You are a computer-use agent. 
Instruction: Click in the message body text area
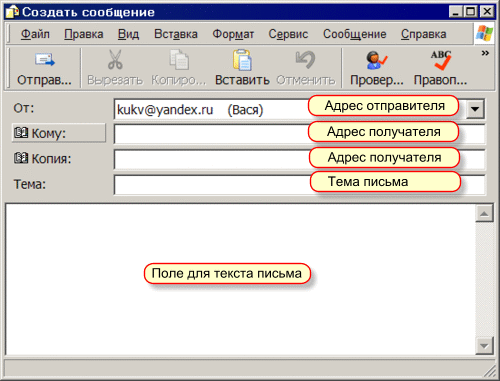[240, 279]
